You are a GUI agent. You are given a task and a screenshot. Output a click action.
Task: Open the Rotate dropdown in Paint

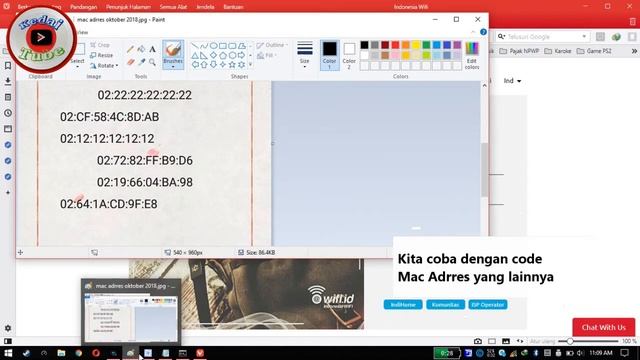(x=104, y=65)
